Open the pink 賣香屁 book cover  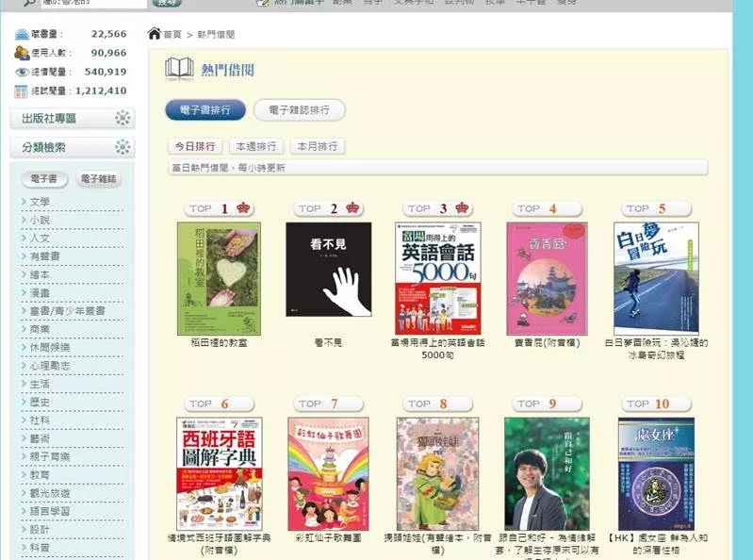coord(547,278)
